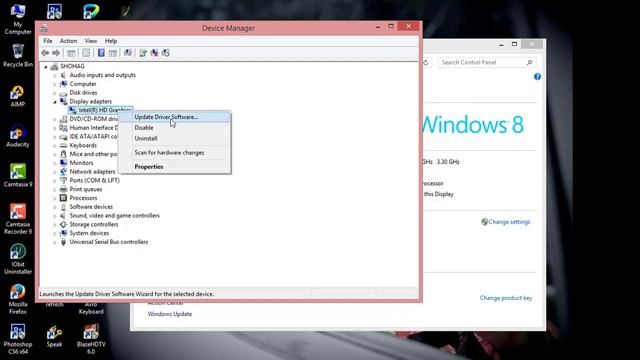Open Photoshop CS6 x64 desktop shortcut
The height and width of the screenshot is (360, 640).
pos(18,339)
